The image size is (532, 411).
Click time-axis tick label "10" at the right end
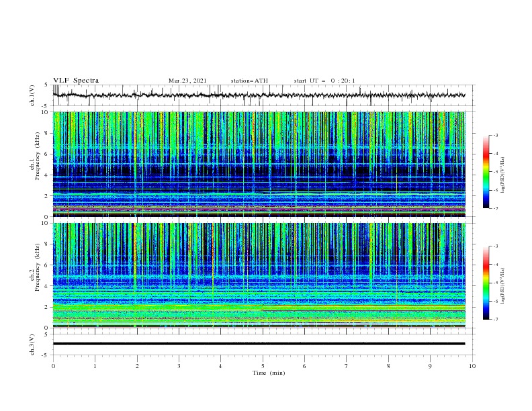pos(472,366)
